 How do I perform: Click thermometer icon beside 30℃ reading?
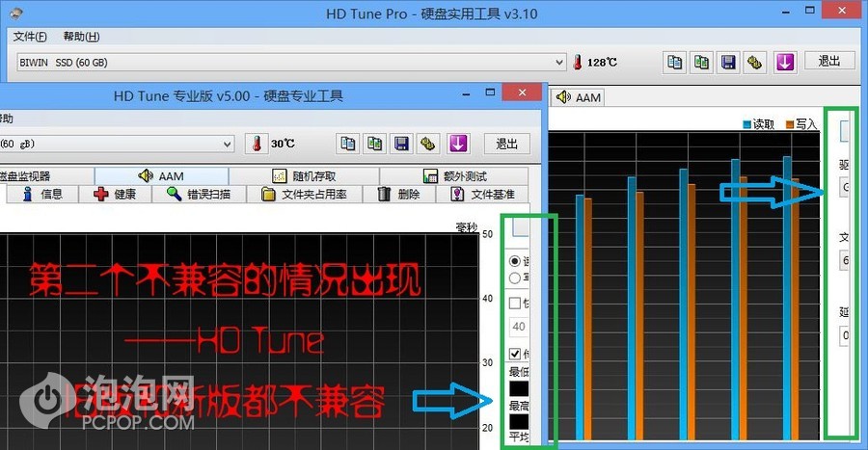click(x=258, y=144)
